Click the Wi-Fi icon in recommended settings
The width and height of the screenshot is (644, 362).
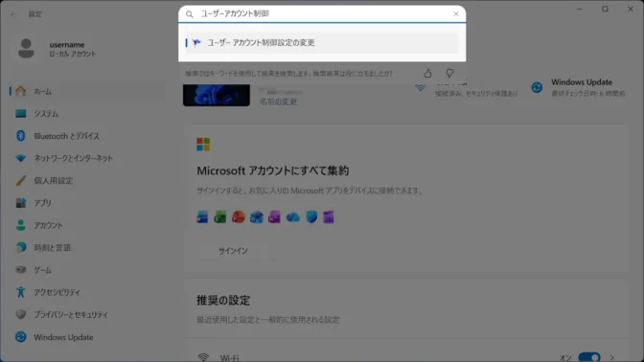pos(203,357)
